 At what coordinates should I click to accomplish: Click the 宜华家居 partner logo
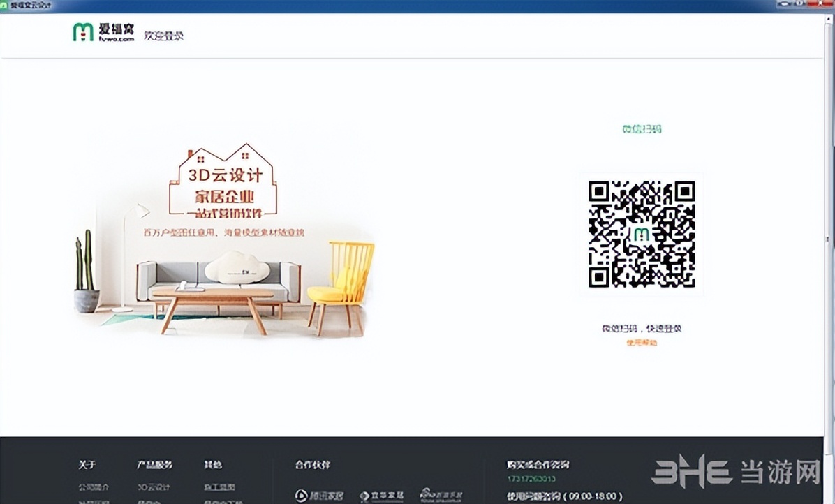point(381,496)
